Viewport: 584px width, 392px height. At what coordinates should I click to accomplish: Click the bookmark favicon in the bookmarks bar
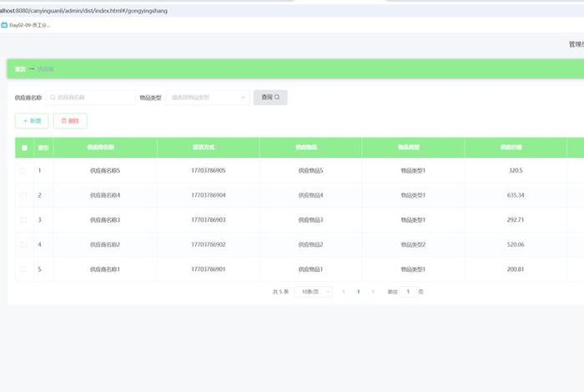point(4,26)
